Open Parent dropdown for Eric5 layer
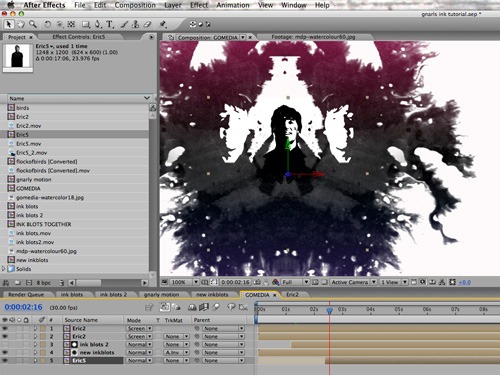The image size is (500, 375). click(x=223, y=360)
